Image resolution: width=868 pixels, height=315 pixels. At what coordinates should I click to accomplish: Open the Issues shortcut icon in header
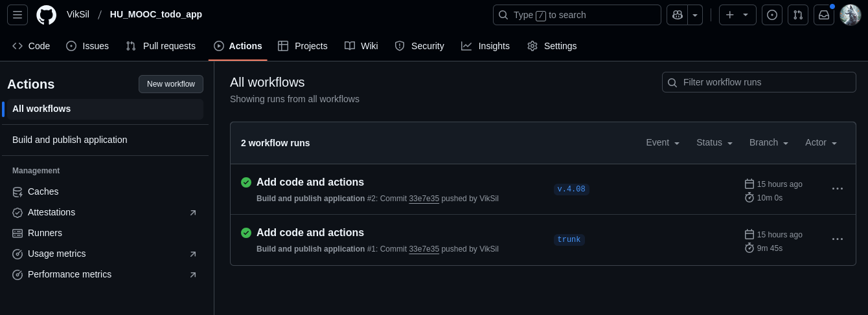(771, 15)
